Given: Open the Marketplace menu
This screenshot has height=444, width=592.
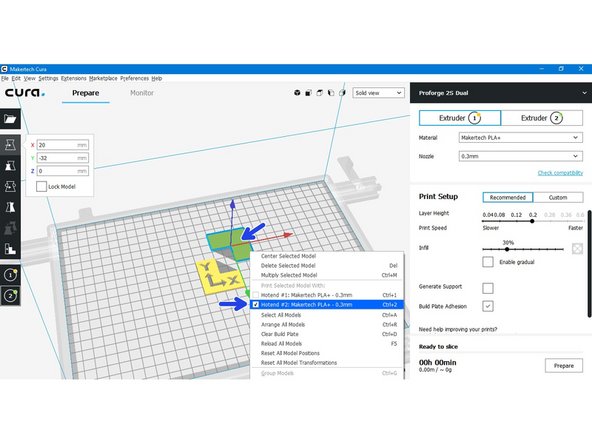Looking at the screenshot, I should [x=103, y=79].
